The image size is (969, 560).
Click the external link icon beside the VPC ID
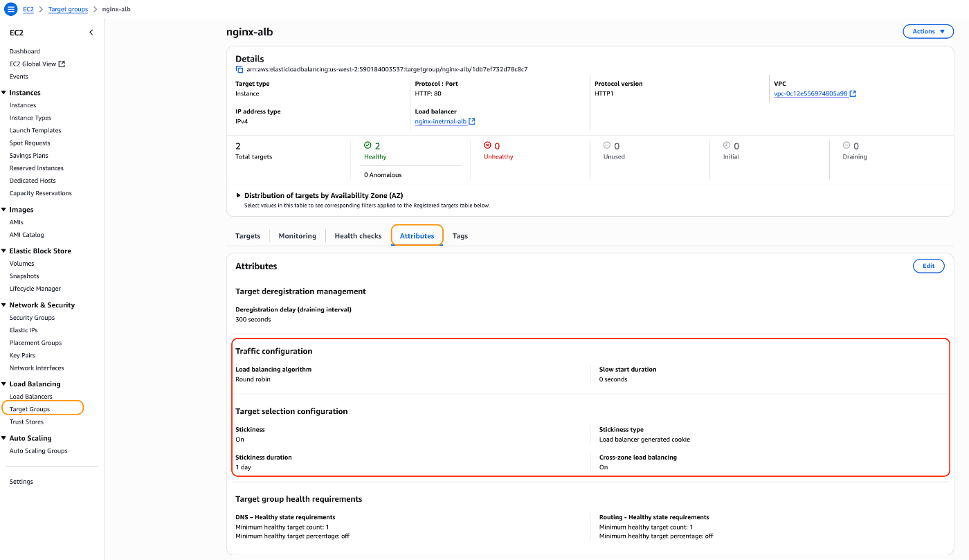853,93
